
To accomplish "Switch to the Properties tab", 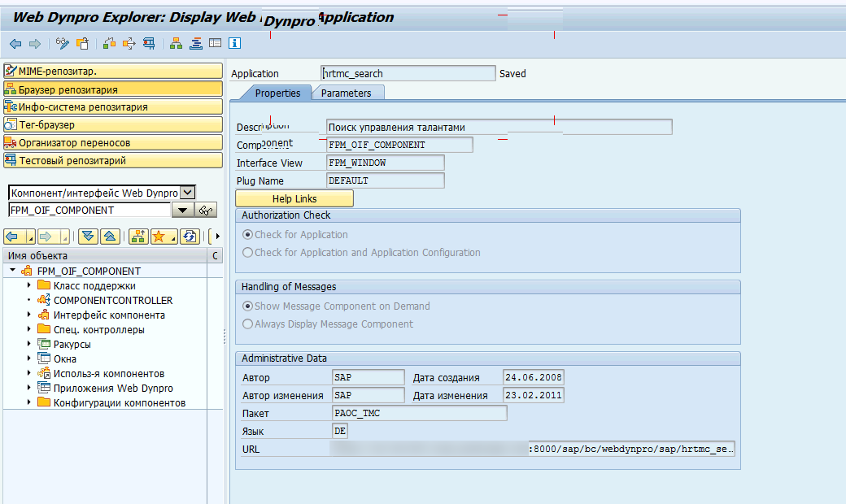I will (x=277, y=93).
